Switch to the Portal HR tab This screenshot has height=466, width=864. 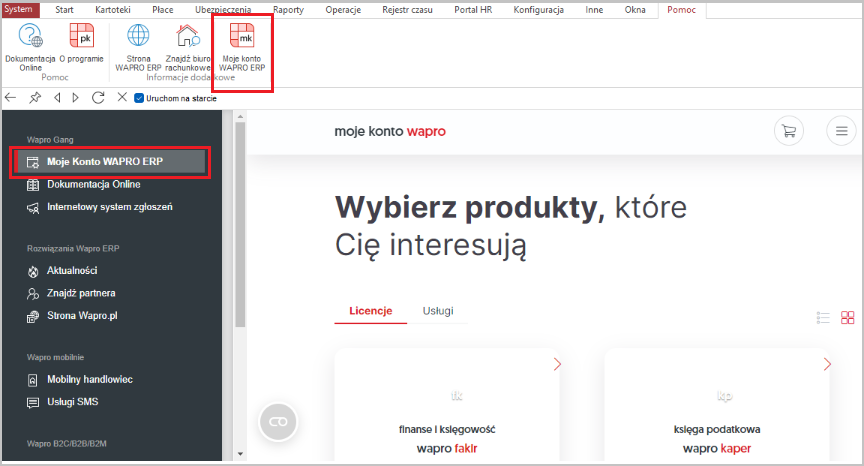473,10
